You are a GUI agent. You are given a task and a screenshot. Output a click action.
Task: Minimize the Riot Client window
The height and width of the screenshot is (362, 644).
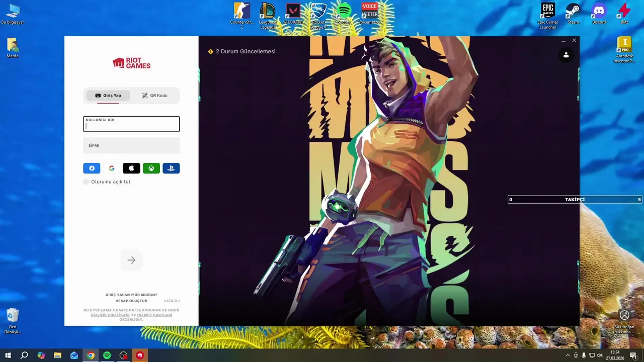point(563,40)
